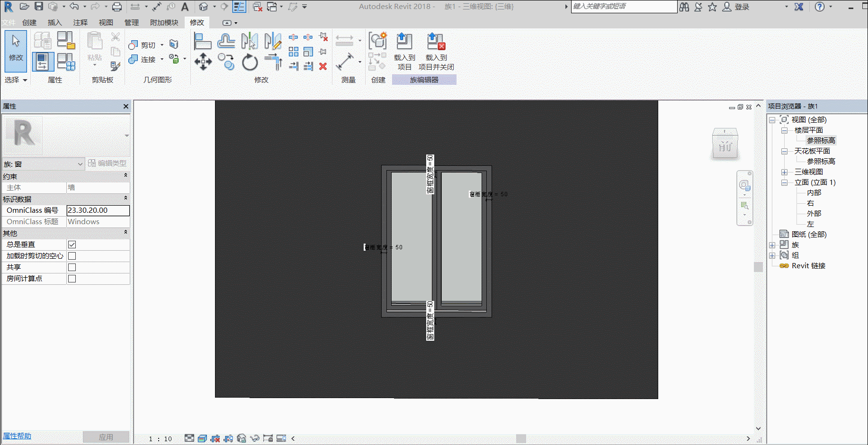This screenshot has width=868, height=445.
Task: Click the 属性帮助 link
Action: 17,436
